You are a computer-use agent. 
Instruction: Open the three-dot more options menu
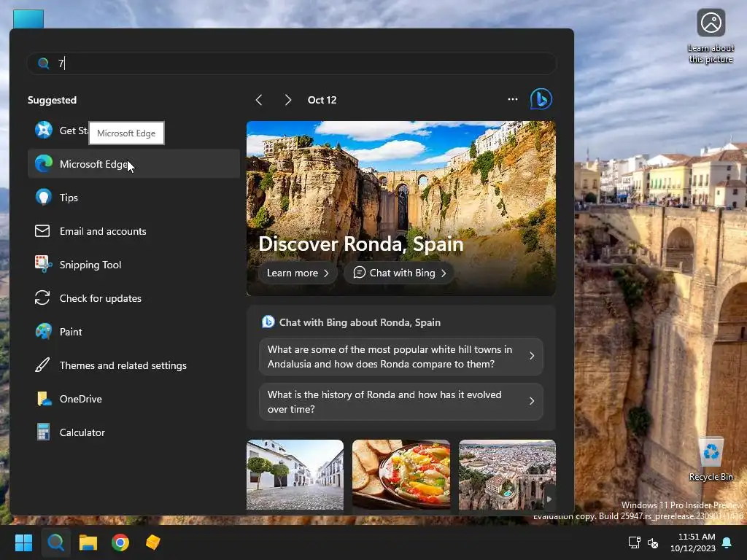pyautogui.click(x=513, y=99)
